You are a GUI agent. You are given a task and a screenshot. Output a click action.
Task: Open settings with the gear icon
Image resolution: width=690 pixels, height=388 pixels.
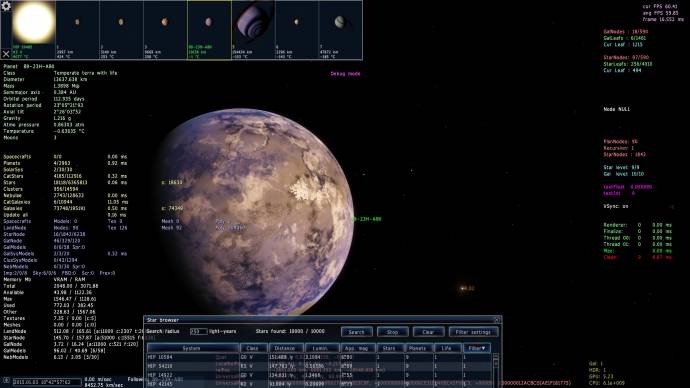[6, 6]
